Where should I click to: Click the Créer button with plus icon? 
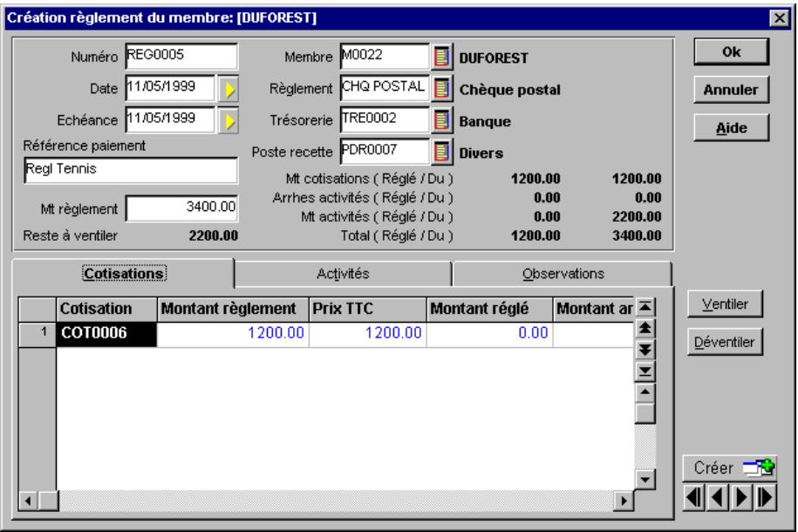point(730,467)
